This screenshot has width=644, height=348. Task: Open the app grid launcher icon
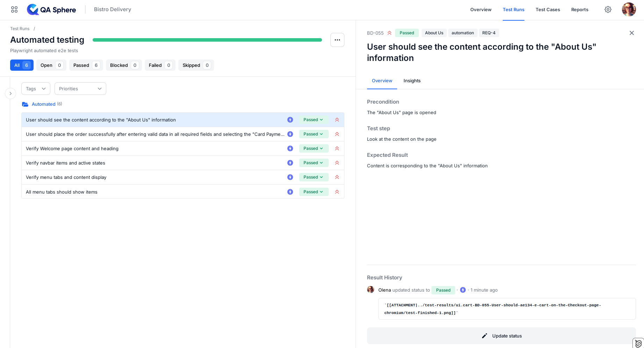[x=14, y=9]
